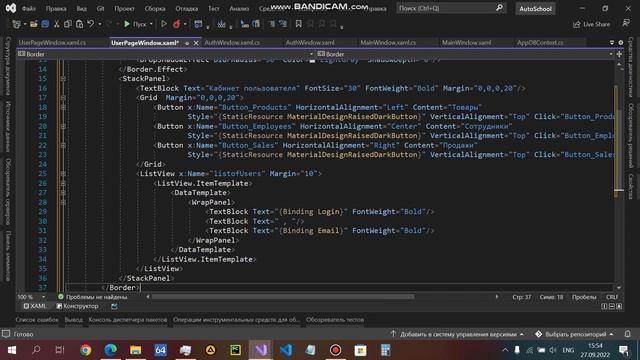Screen dimensions: 640x360
Task: Click the Bandicam red record taskbar icon
Action: 336,350
